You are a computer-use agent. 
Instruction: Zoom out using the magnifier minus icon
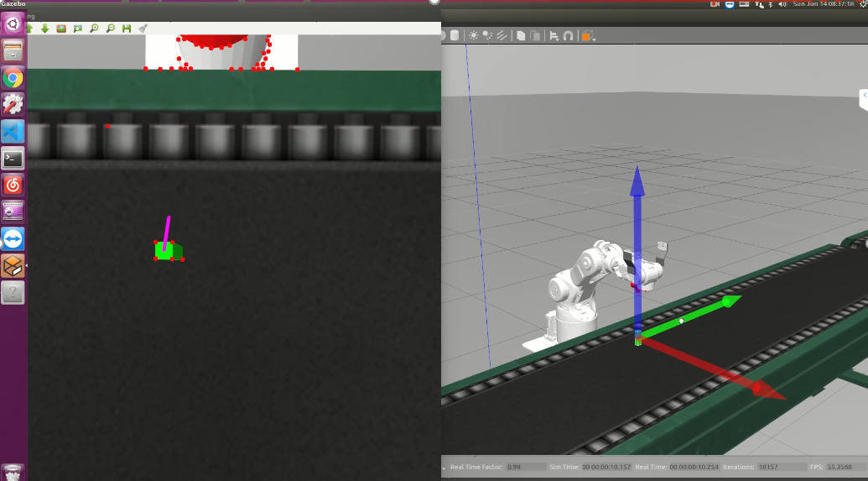(x=111, y=29)
